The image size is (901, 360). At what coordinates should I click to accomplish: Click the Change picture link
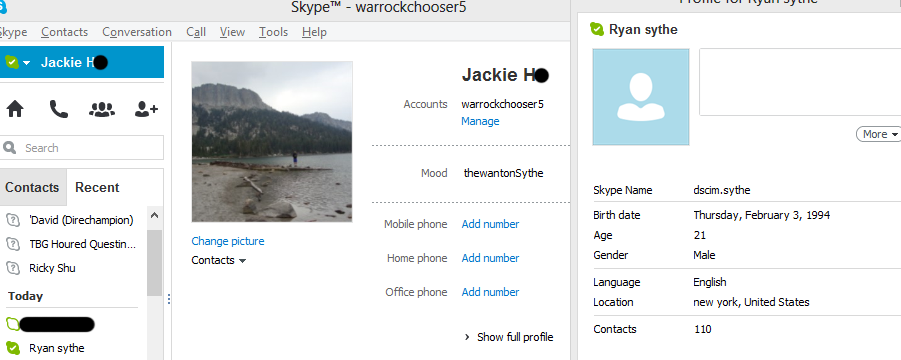[x=228, y=241]
